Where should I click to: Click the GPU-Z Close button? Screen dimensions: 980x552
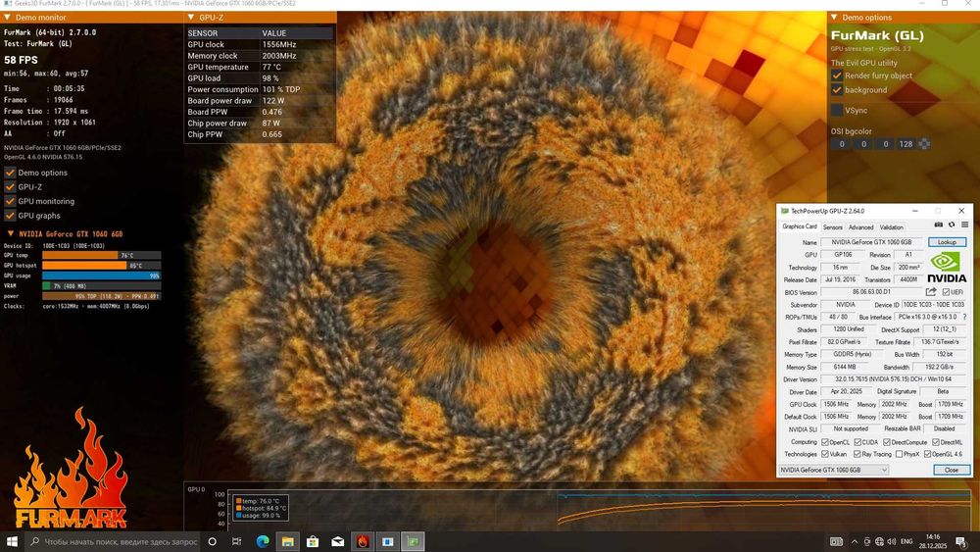coord(952,470)
